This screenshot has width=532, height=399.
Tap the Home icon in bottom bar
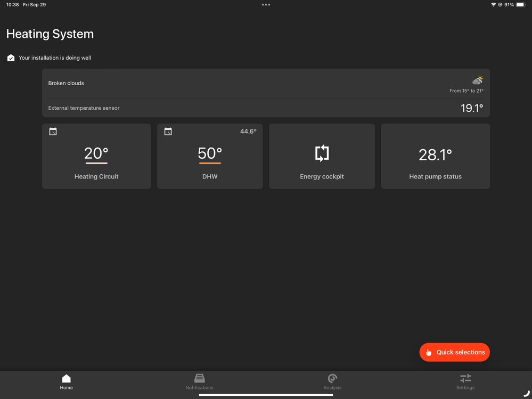66,379
